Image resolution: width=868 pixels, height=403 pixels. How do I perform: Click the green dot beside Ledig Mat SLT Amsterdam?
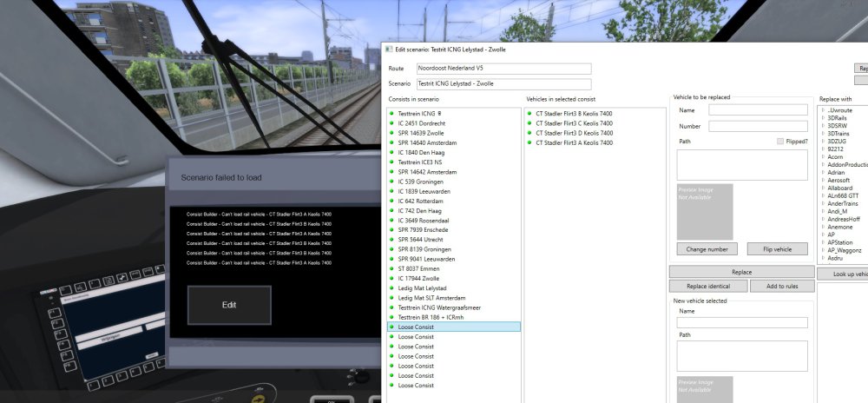point(391,298)
